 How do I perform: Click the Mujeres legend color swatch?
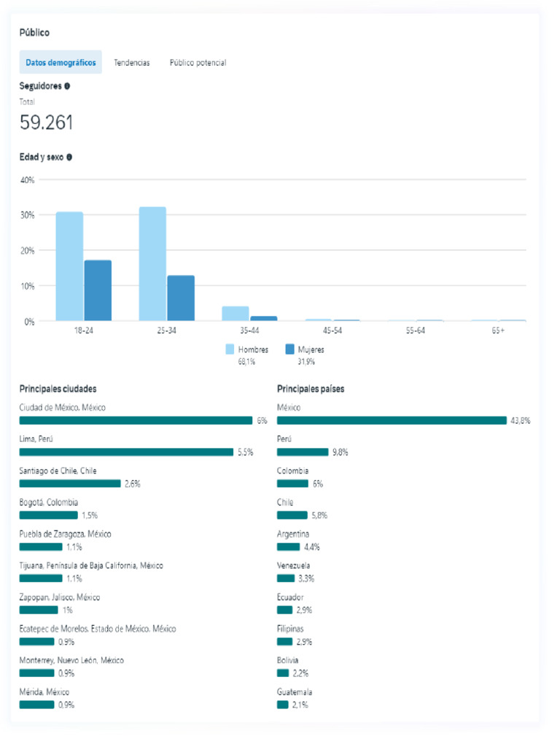point(289,349)
